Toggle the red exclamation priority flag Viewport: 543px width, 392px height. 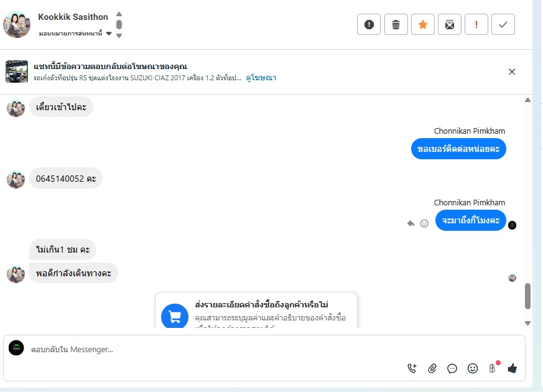click(x=476, y=24)
